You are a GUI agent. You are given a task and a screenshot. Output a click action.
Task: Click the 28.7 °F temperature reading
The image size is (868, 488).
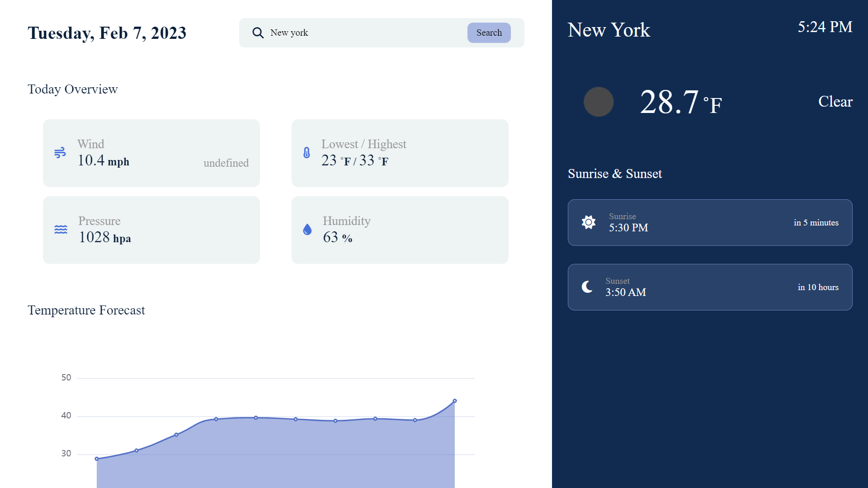coord(681,102)
